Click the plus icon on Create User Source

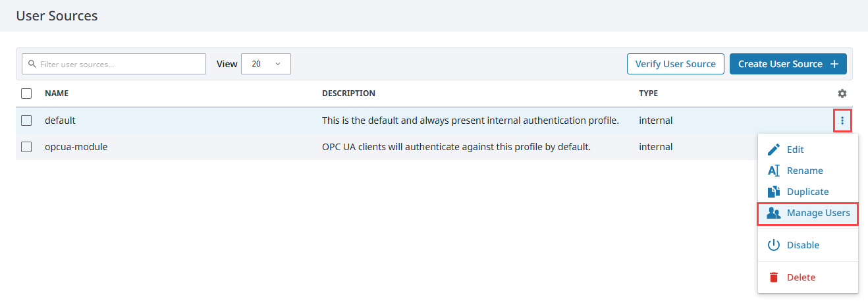(x=834, y=64)
